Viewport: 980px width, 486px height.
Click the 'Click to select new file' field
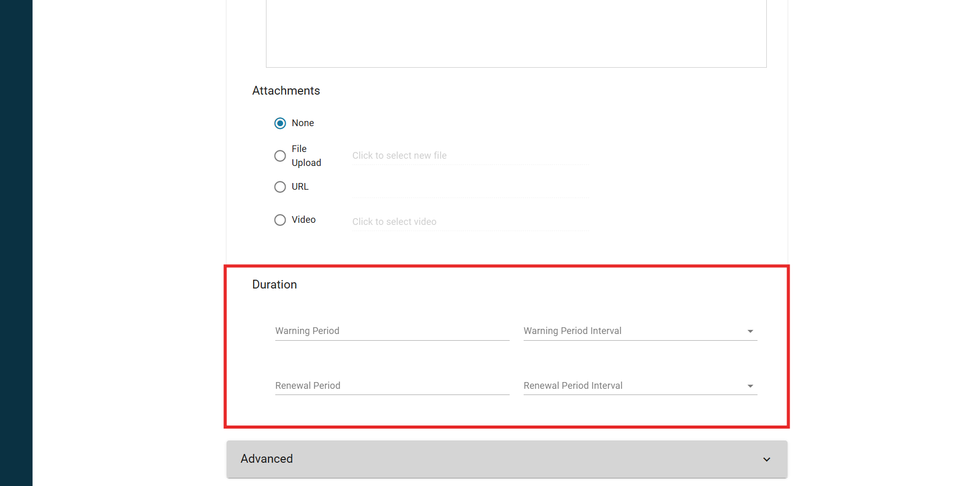pyautogui.click(x=470, y=156)
